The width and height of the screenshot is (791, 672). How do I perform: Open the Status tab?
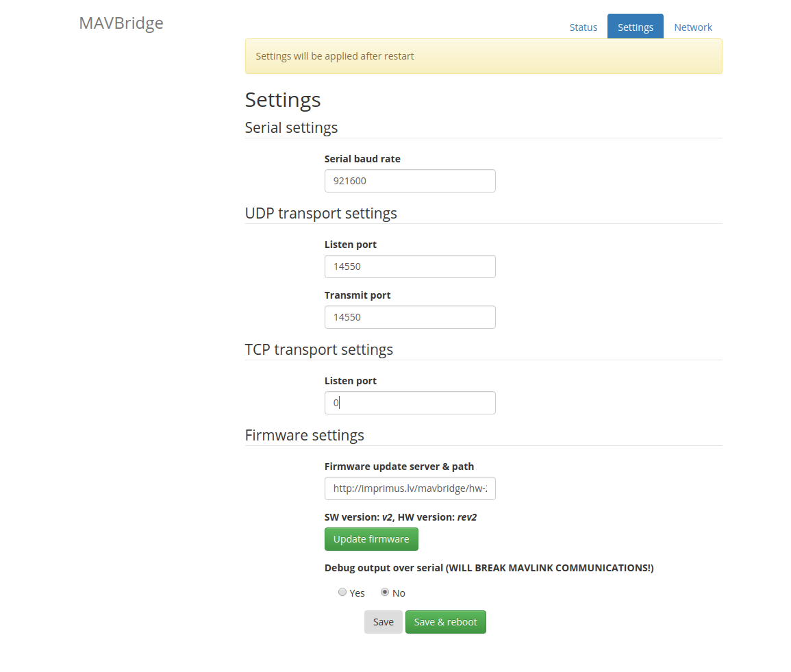coord(583,27)
